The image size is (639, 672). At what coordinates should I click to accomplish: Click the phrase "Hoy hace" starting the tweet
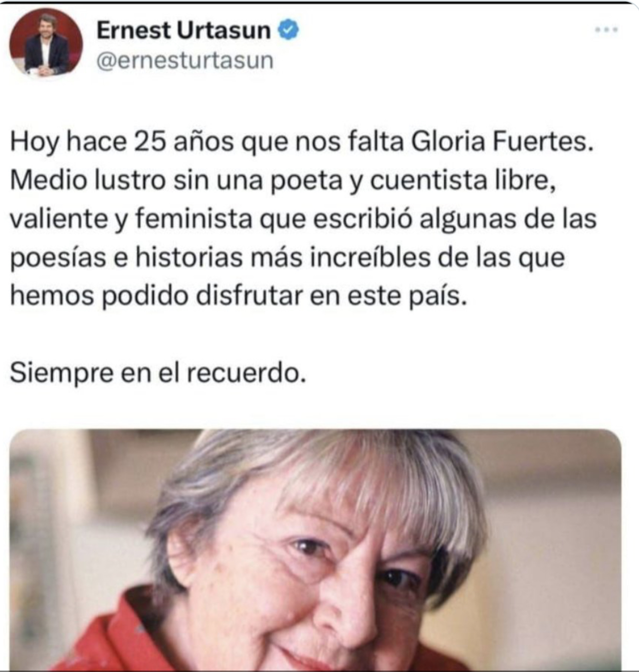(x=69, y=142)
